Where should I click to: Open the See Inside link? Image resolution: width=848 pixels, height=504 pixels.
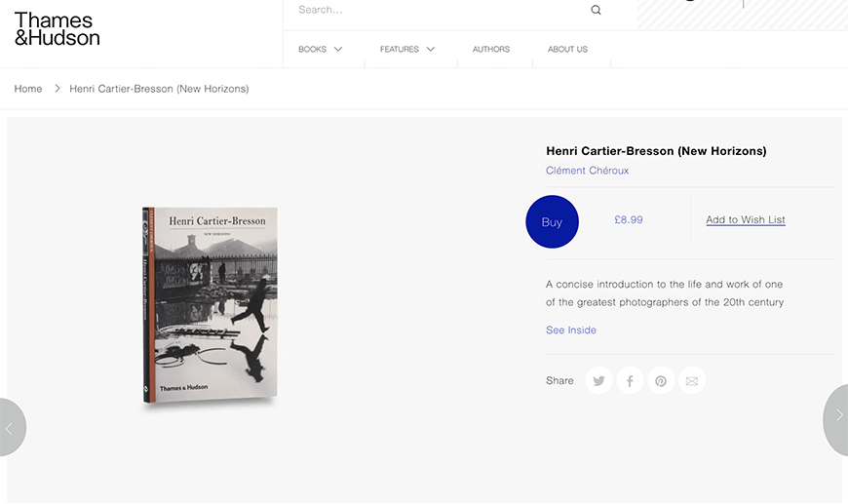pyautogui.click(x=570, y=330)
